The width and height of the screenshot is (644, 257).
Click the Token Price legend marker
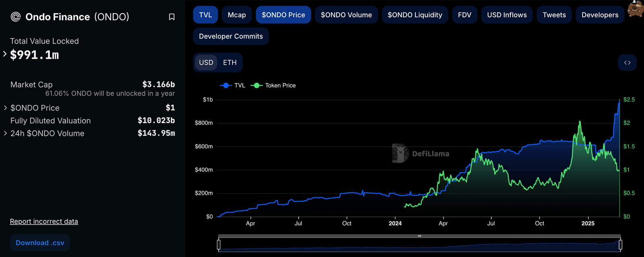[256, 85]
